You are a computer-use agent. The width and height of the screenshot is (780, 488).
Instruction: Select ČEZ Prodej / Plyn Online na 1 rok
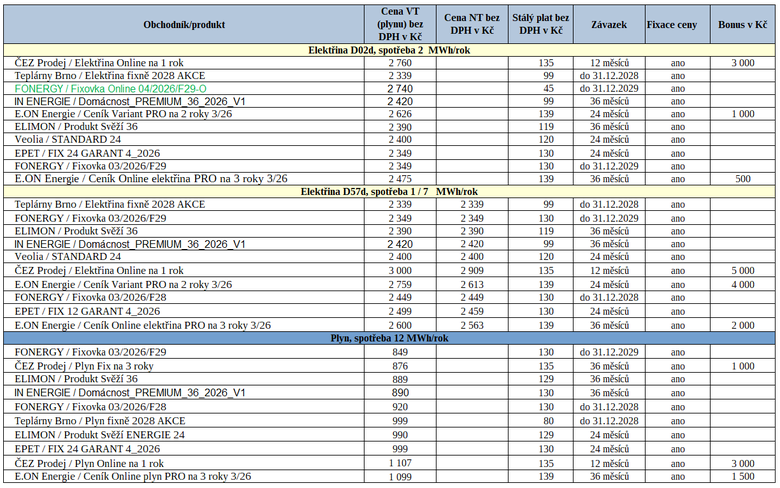[89, 463]
